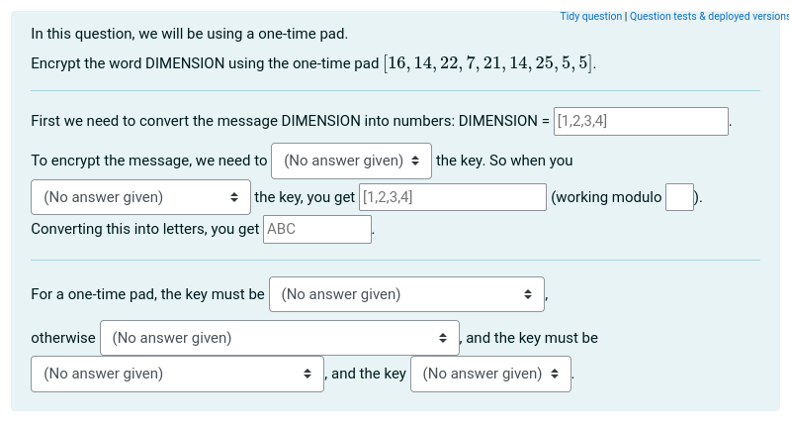Click arrow icon of dropdown before ', and the key'
This screenshot has width=790, height=432.
308,374
